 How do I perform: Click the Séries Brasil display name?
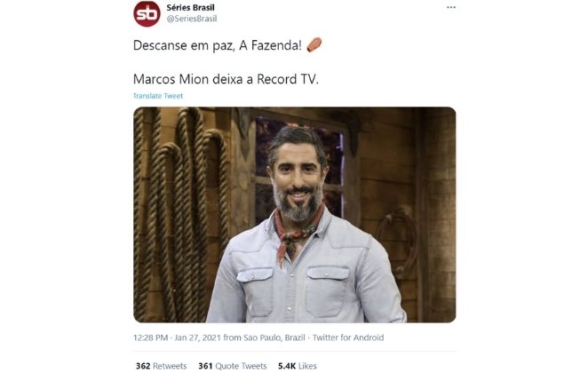coord(190,7)
